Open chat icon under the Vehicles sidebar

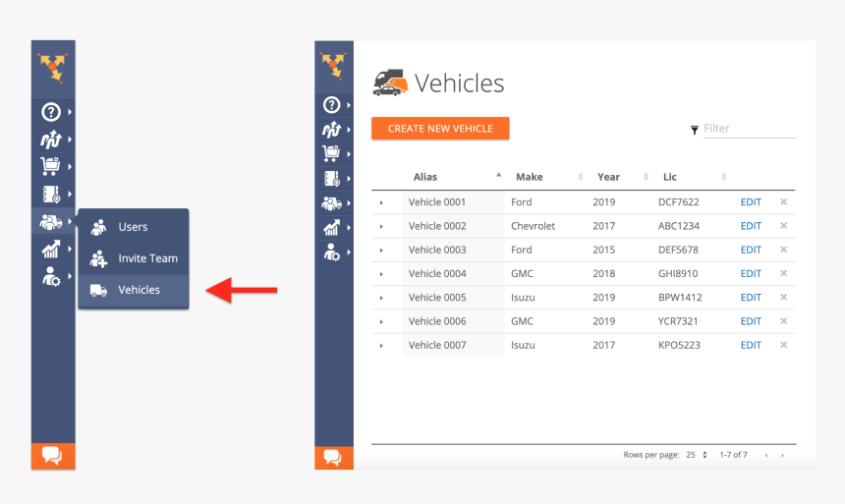tap(333, 458)
